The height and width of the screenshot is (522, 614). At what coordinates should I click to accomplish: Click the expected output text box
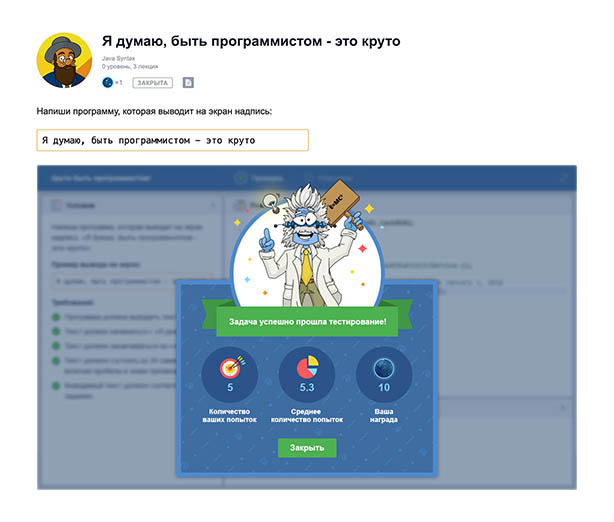tap(173, 140)
